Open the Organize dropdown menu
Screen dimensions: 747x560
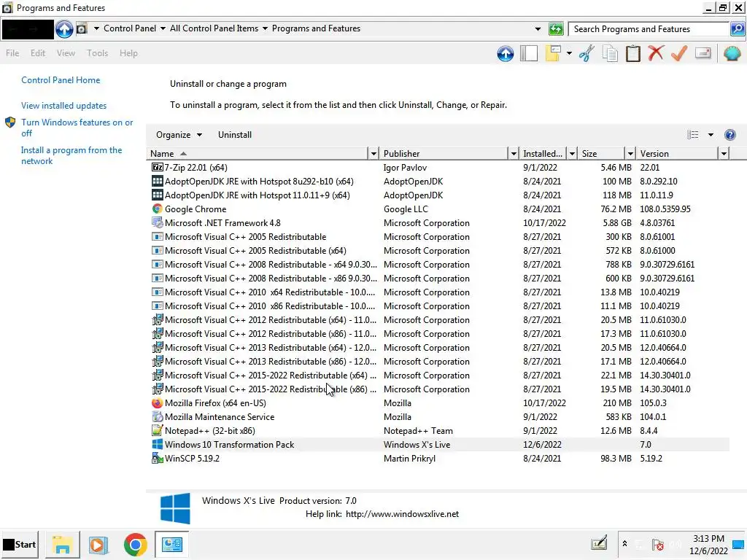pyautogui.click(x=179, y=135)
